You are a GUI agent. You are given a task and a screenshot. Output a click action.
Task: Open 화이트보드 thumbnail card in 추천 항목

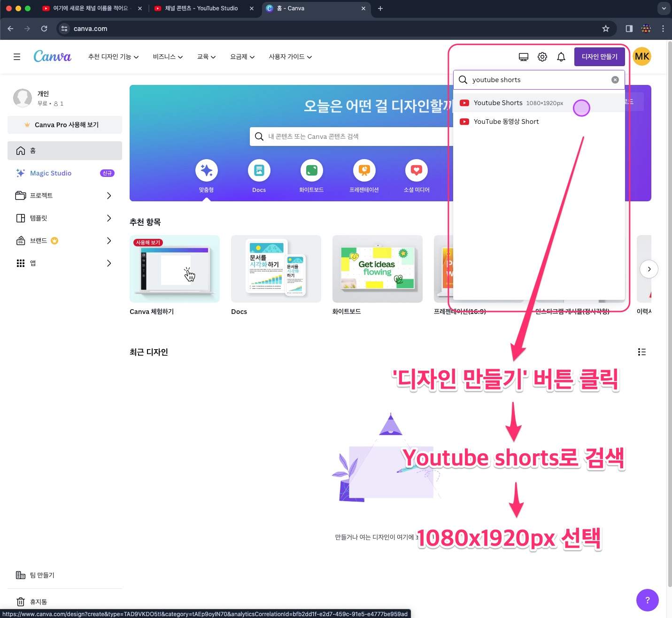coord(378,269)
